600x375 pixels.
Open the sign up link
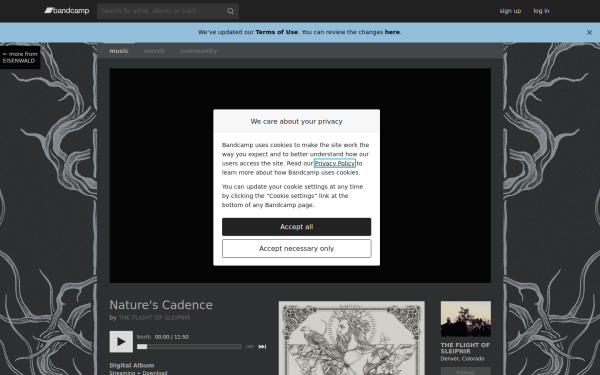510,11
